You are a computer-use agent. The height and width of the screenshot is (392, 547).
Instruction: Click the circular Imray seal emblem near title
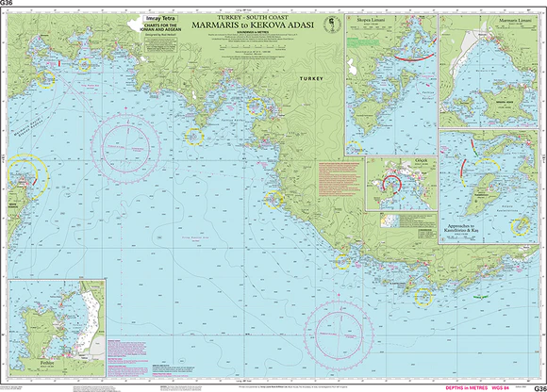pos(330,24)
